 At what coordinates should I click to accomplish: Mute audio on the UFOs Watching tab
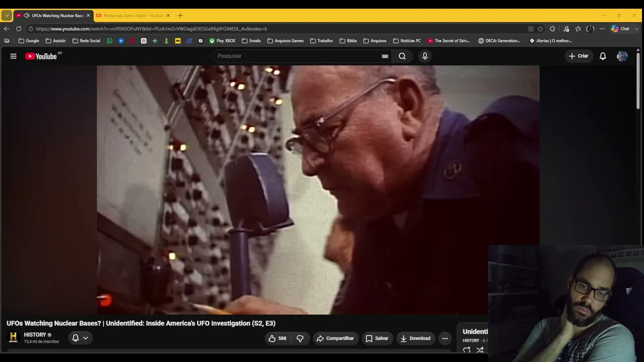pyautogui.click(x=27, y=16)
